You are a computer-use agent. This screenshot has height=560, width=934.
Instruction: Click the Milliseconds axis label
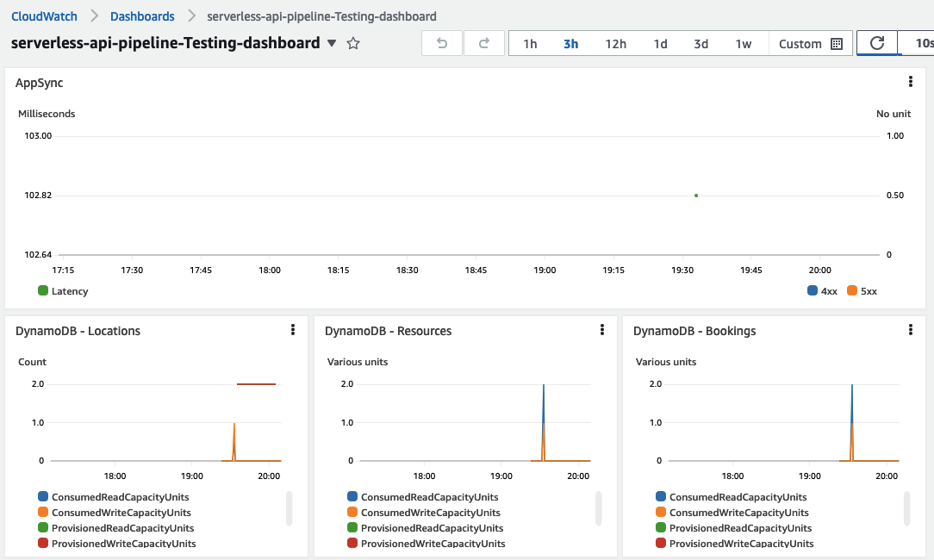coord(47,113)
